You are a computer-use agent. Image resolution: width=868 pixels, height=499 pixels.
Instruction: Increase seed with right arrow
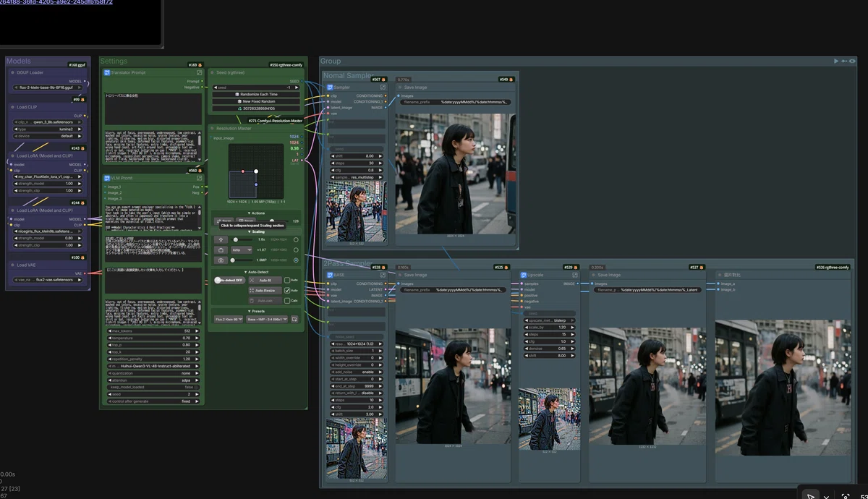297,88
